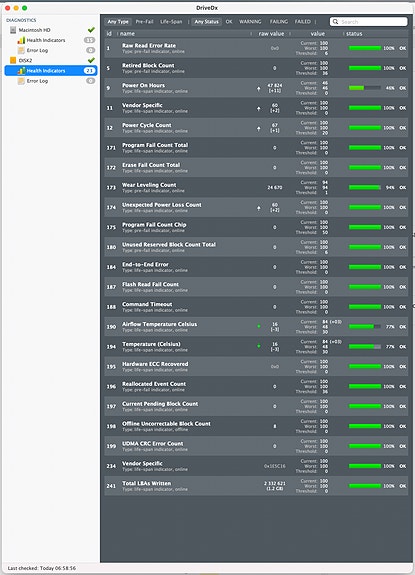Image resolution: width=415 pixels, height=575 pixels.
Task: Open Health Indicators under Macintosh HD
Action: (46, 40)
